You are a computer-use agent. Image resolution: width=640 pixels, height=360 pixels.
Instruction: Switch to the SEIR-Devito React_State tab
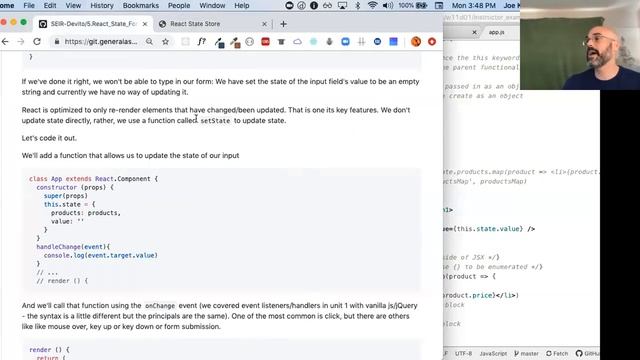tap(93, 24)
